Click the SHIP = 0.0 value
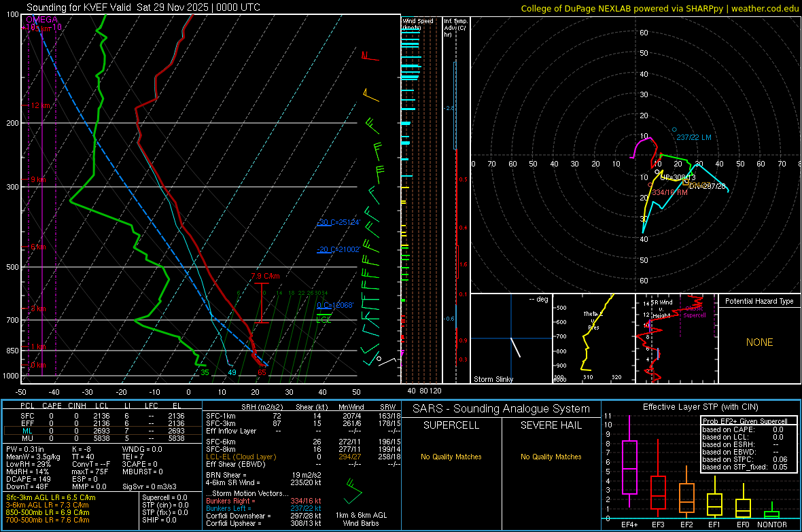Image resolution: width=802 pixels, height=532 pixels. click(159, 520)
